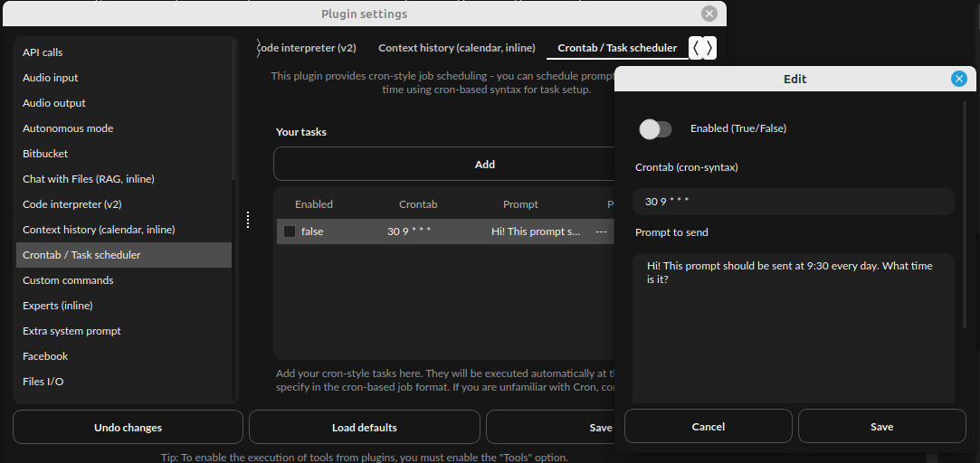The height and width of the screenshot is (463, 980).
Task: Click Cancel in the Edit dialog
Action: coord(709,426)
